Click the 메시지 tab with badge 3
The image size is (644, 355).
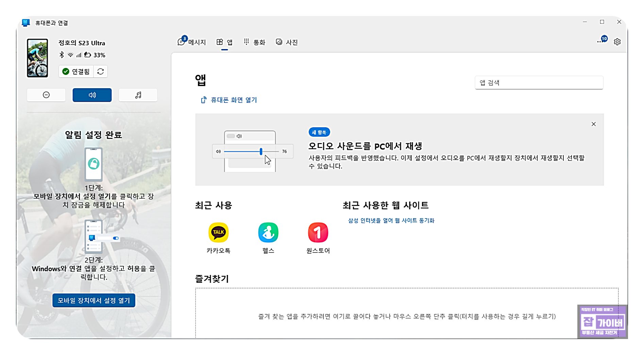pyautogui.click(x=192, y=42)
